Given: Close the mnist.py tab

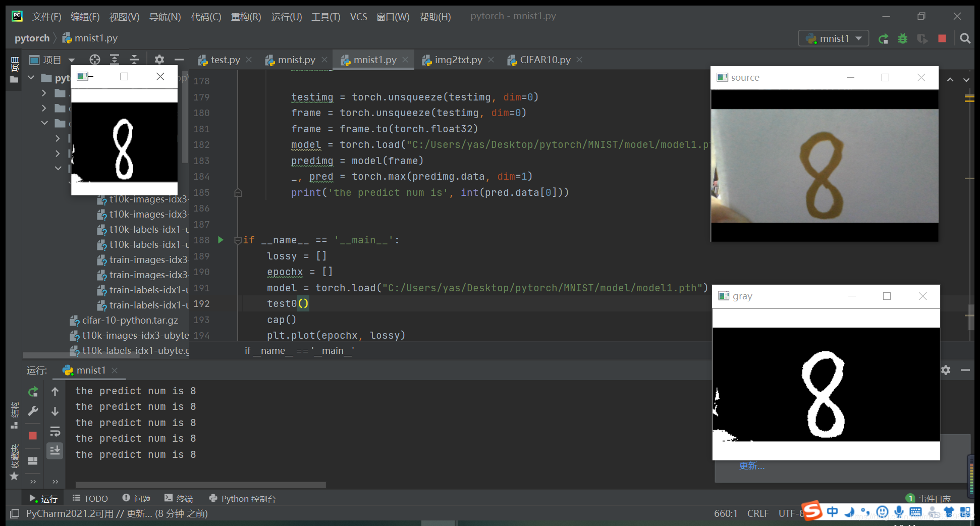Looking at the screenshot, I should point(324,60).
